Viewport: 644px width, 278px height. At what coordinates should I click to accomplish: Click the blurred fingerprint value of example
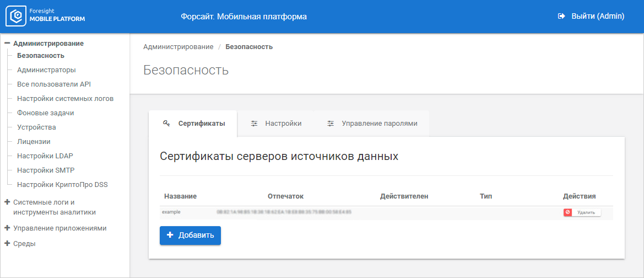pos(284,212)
